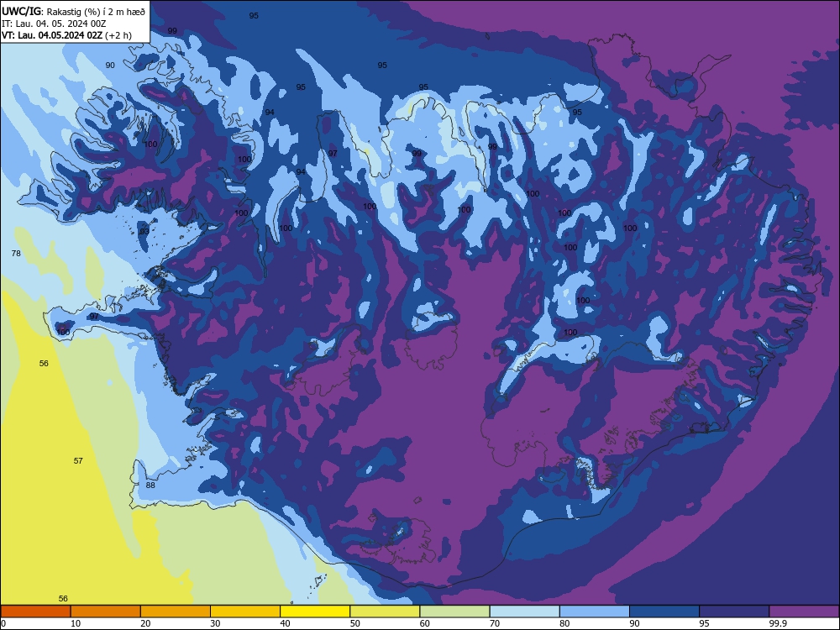Click the map value 93
The image size is (840, 630).
[x=144, y=232]
